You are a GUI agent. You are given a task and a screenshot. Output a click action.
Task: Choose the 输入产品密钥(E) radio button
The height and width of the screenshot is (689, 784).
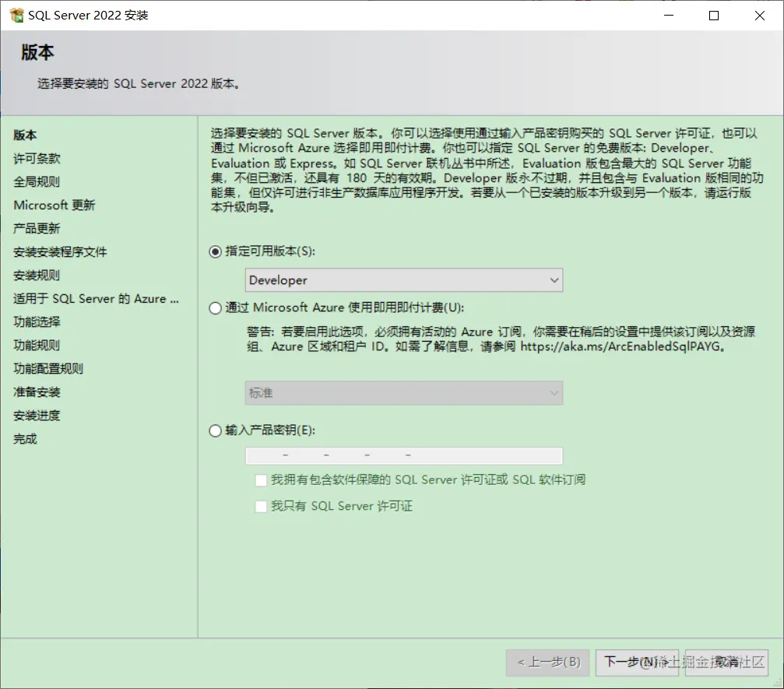click(215, 431)
